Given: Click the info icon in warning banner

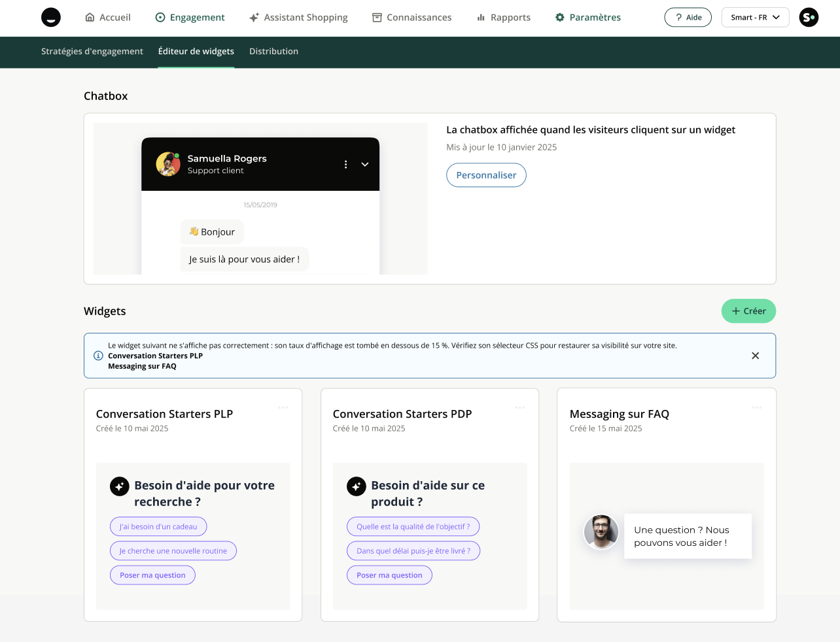Looking at the screenshot, I should click(x=98, y=356).
